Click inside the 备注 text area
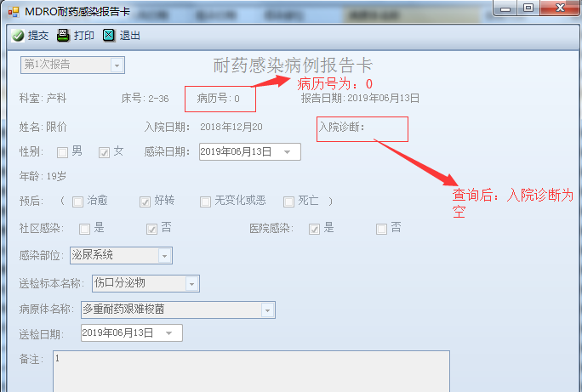This screenshot has height=392, width=582. [251, 372]
